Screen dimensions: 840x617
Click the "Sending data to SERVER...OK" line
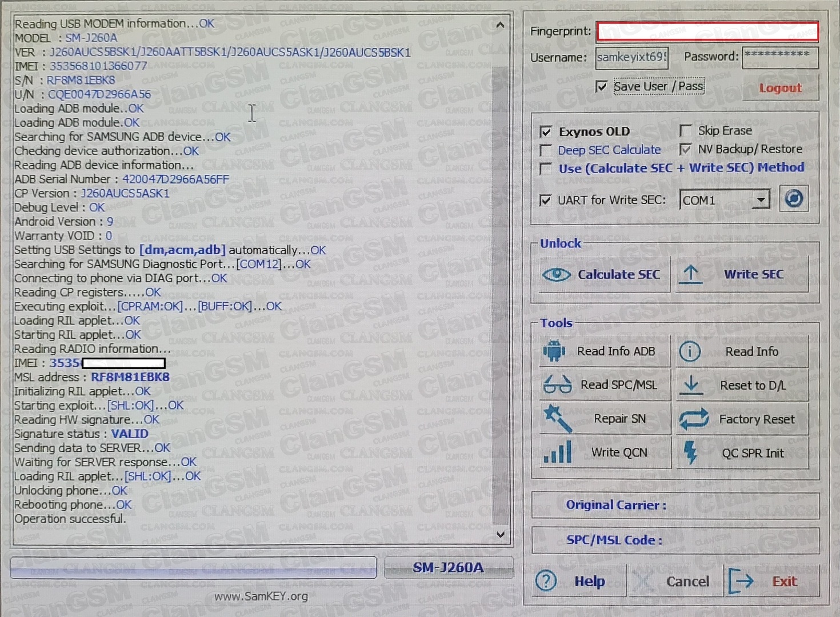tap(93, 448)
